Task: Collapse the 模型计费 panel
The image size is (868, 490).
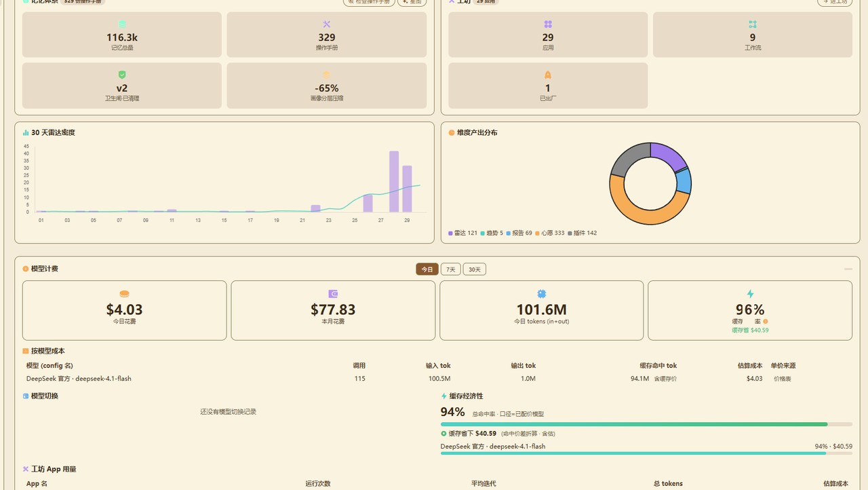Action: [848, 269]
